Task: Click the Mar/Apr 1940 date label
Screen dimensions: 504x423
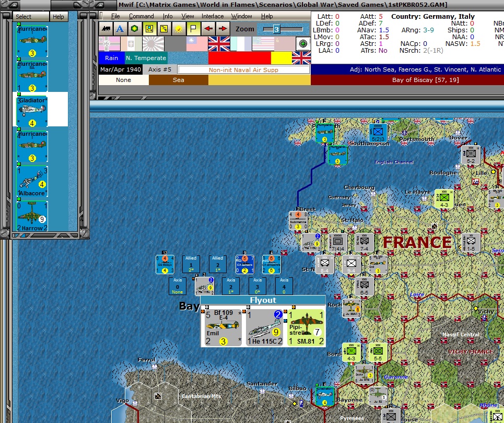Action: 121,69
